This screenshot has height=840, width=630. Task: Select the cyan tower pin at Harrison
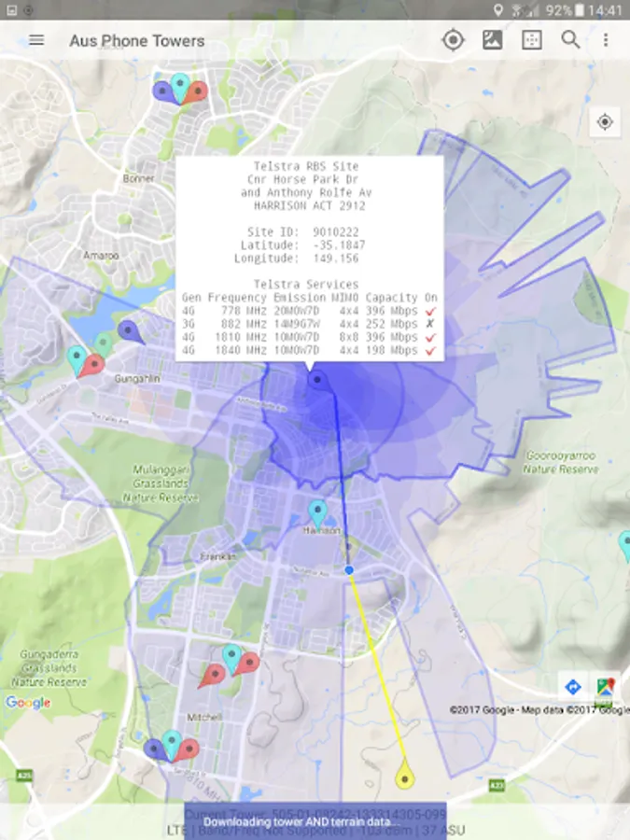click(x=317, y=513)
